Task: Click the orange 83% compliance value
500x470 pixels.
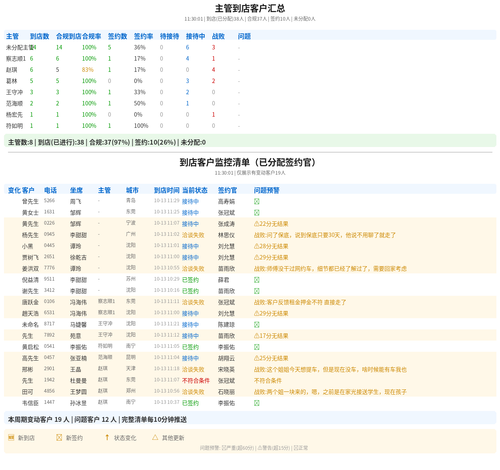Action: [x=88, y=70]
